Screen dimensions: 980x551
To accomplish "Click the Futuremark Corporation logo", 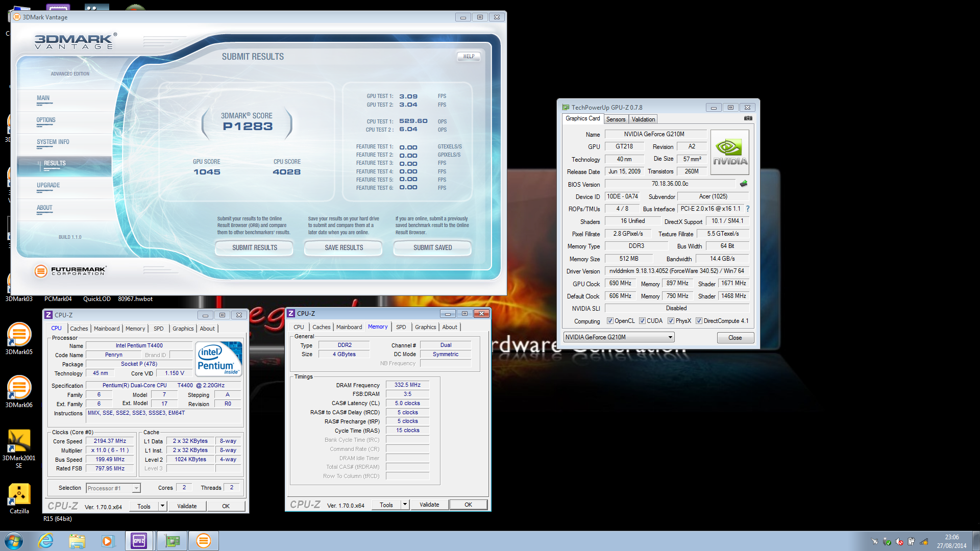I will click(x=70, y=271).
